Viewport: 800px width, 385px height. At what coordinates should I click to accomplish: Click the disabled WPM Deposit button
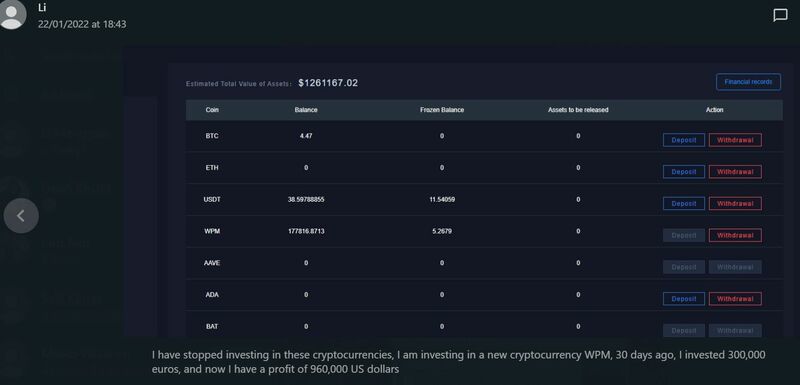684,235
